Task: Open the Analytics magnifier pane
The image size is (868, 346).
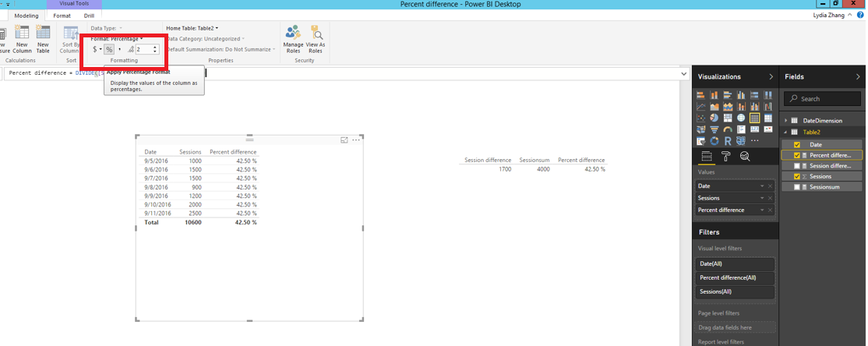Action: pos(745,156)
